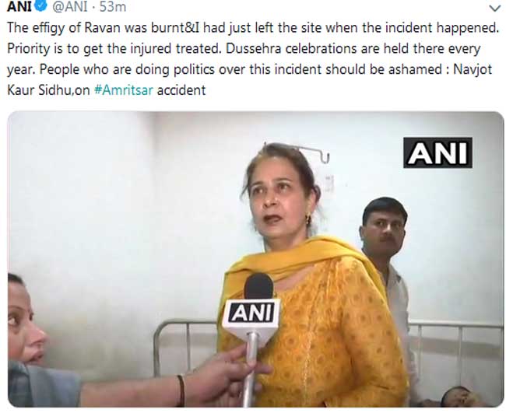Click the black microphone foam head

(x=258, y=286)
